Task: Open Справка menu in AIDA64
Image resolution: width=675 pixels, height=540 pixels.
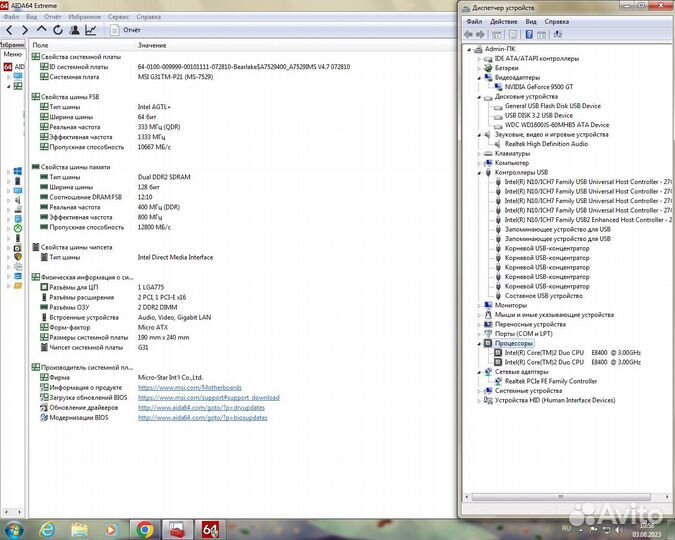Action: point(149,17)
